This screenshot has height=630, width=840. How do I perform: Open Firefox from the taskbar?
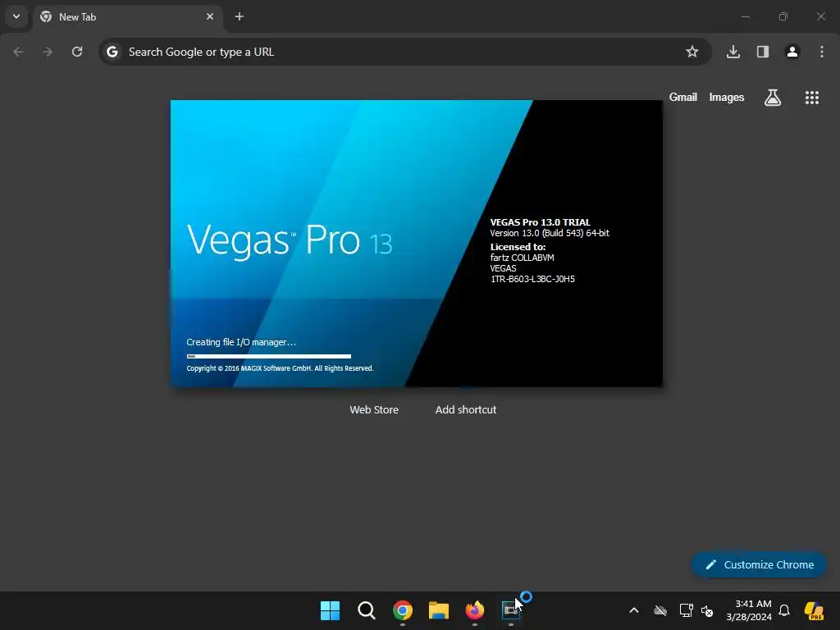pyautogui.click(x=475, y=610)
